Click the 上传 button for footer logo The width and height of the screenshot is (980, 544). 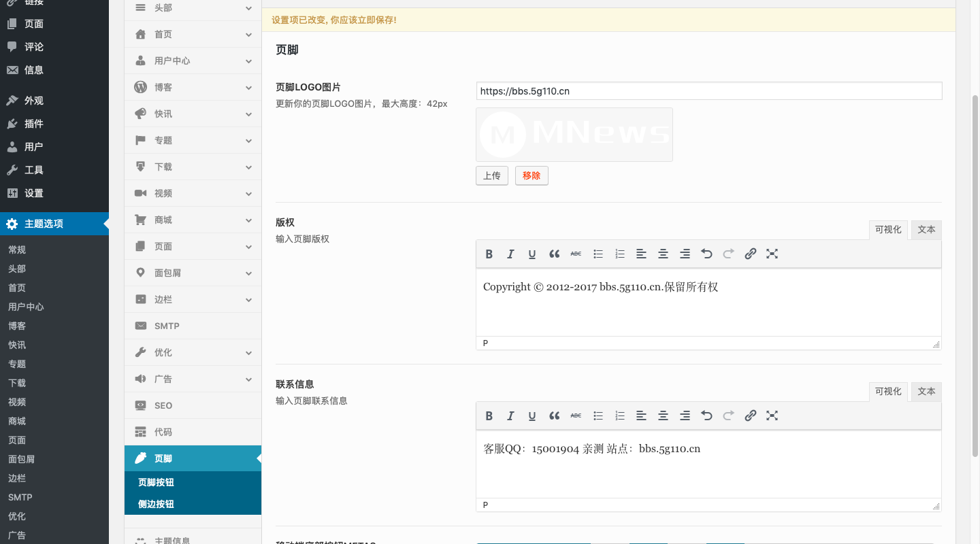point(491,175)
